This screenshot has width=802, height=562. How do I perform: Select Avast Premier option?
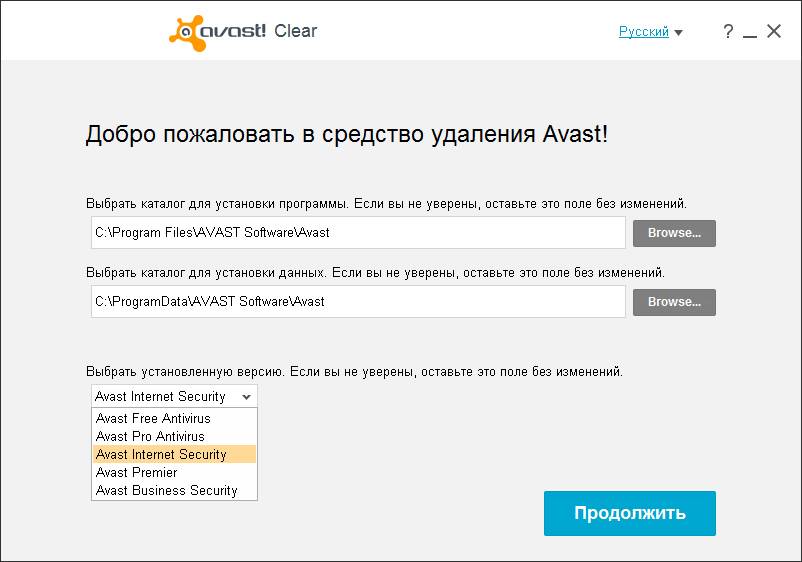click(174, 472)
